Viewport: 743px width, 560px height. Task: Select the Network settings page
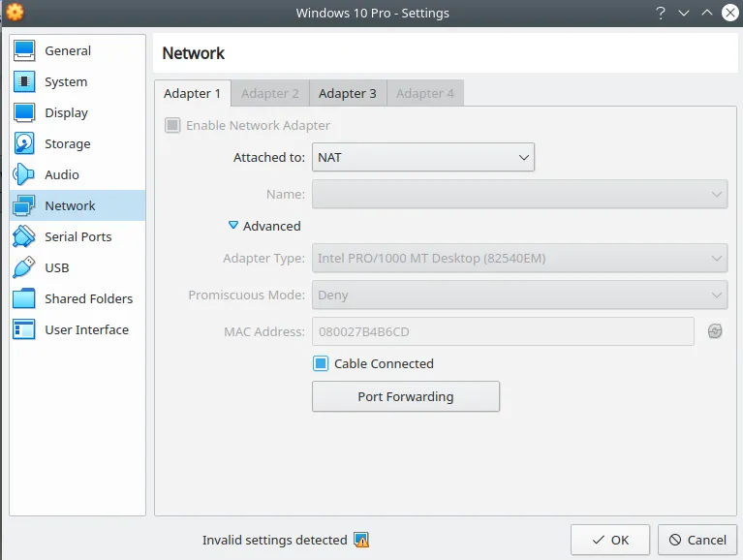pyautogui.click(x=77, y=205)
